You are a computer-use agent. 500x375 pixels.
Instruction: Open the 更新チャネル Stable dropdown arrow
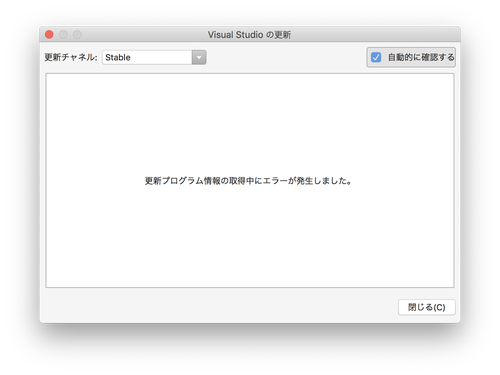coord(199,57)
